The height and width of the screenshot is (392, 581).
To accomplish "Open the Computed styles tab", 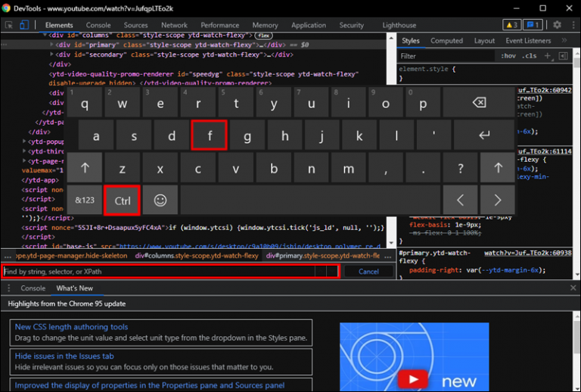I will tap(446, 41).
